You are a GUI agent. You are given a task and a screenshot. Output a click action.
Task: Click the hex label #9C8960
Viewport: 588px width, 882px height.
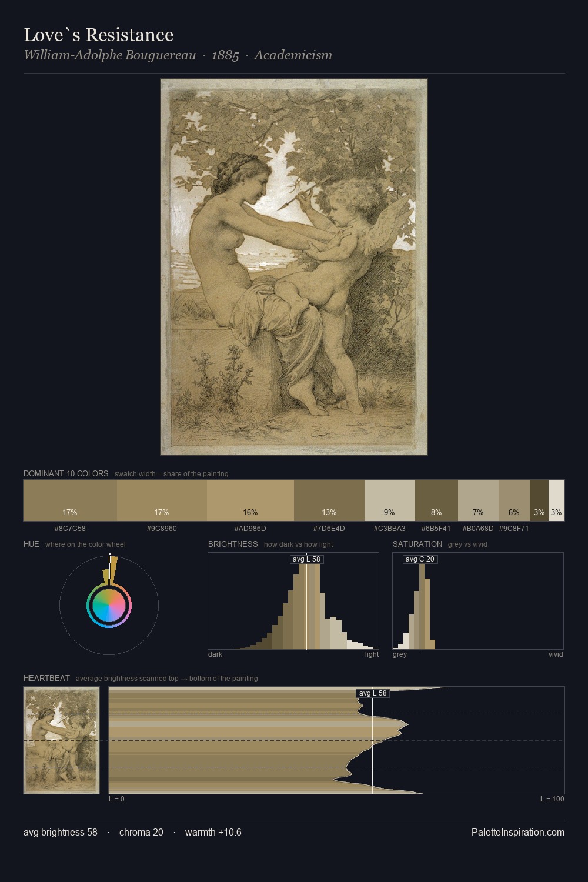point(162,529)
